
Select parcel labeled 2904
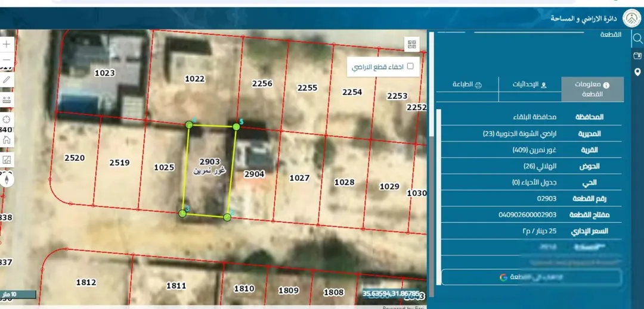pyautogui.click(x=254, y=174)
